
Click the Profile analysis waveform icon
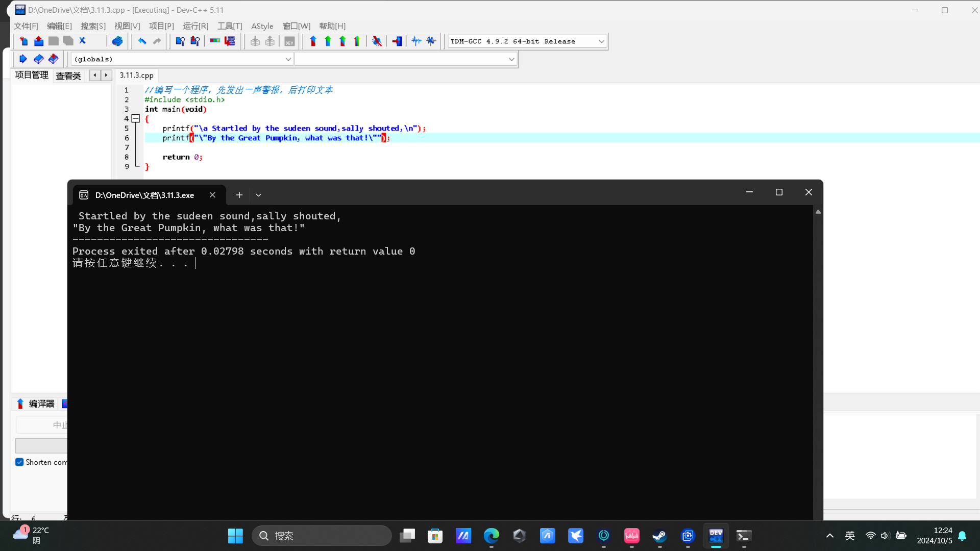coord(416,41)
